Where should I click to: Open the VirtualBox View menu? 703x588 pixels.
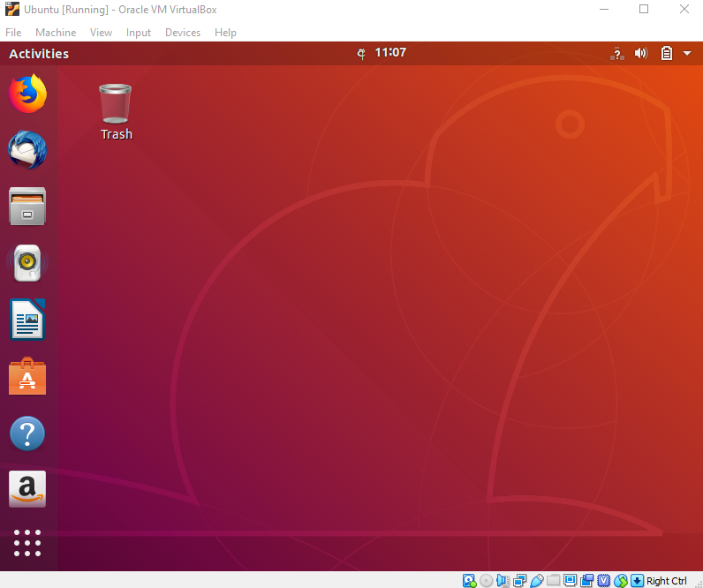(101, 33)
